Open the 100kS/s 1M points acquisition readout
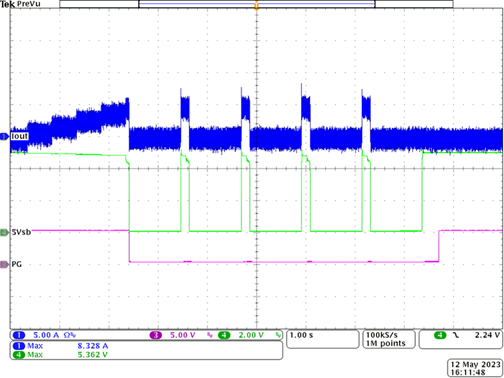504x378 pixels. click(389, 339)
